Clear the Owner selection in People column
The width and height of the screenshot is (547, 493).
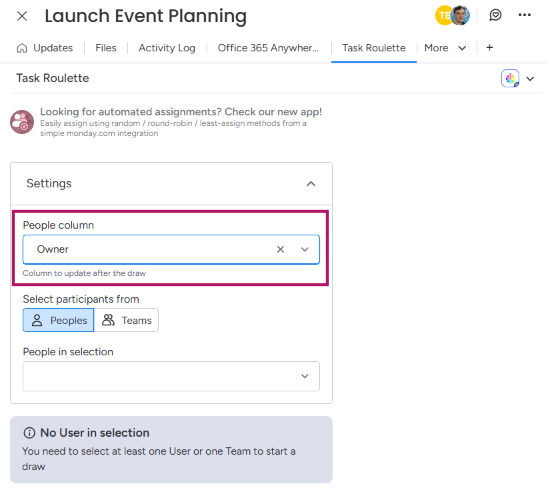pos(280,249)
